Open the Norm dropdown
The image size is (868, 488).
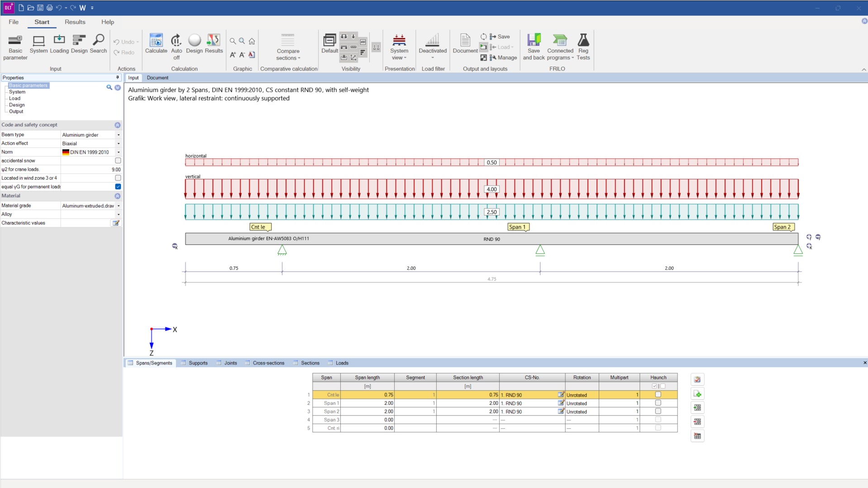119,152
